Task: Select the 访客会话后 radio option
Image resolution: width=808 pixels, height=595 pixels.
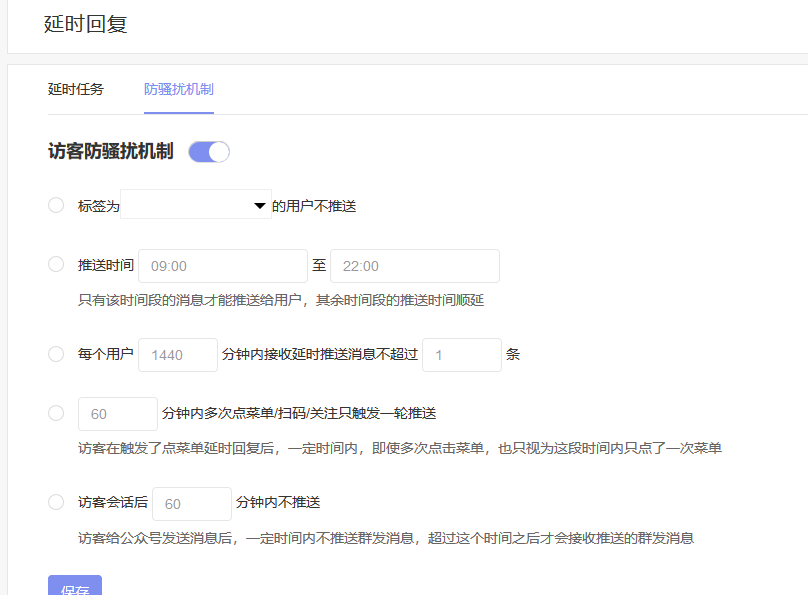Action: point(56,502)
